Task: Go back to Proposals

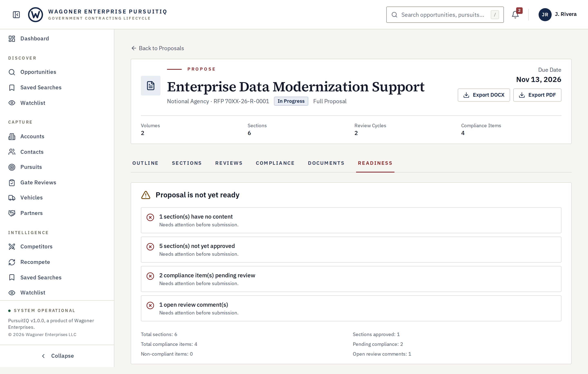Action: pos(157,48)
